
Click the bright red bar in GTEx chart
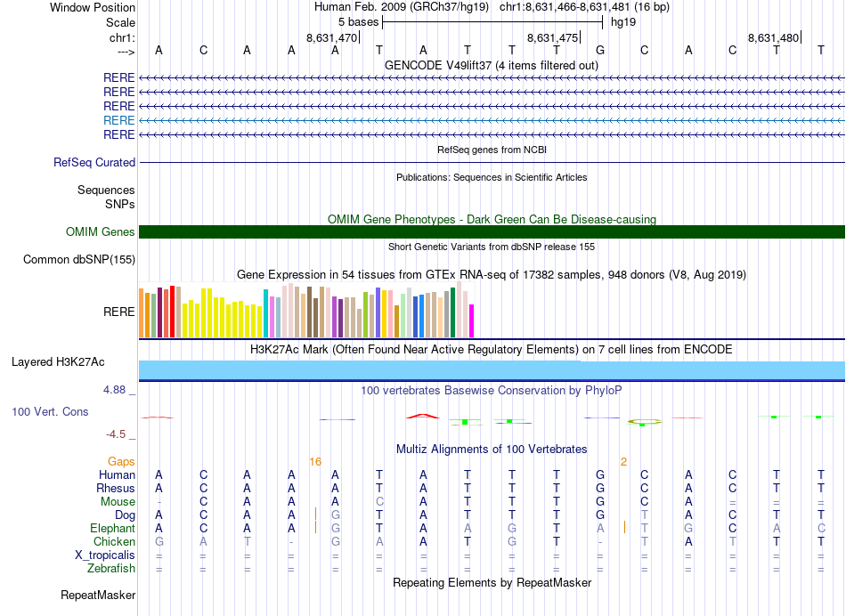coord(172,312)
